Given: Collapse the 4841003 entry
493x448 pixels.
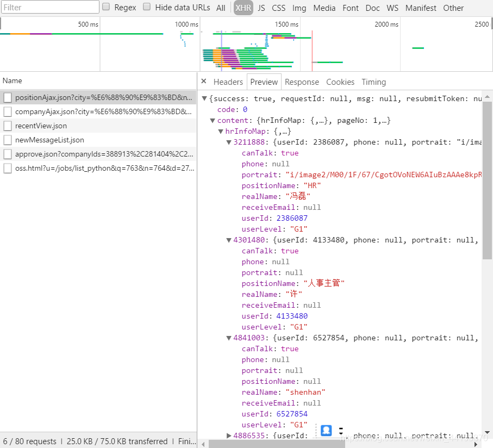Looking at the screenshot, I should 229,338.
